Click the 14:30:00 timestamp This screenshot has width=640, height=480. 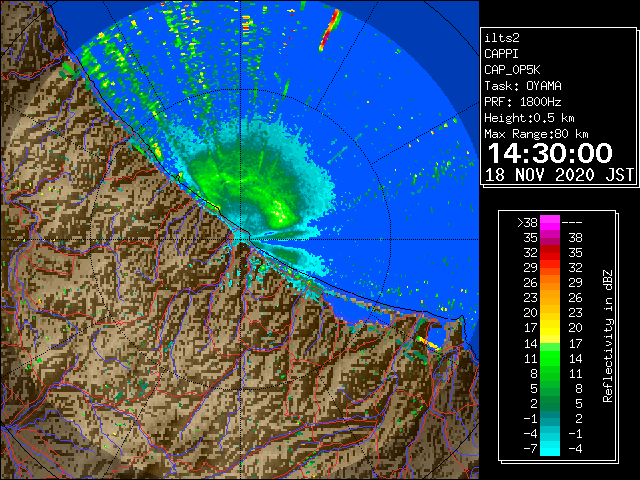pos(550,153)
